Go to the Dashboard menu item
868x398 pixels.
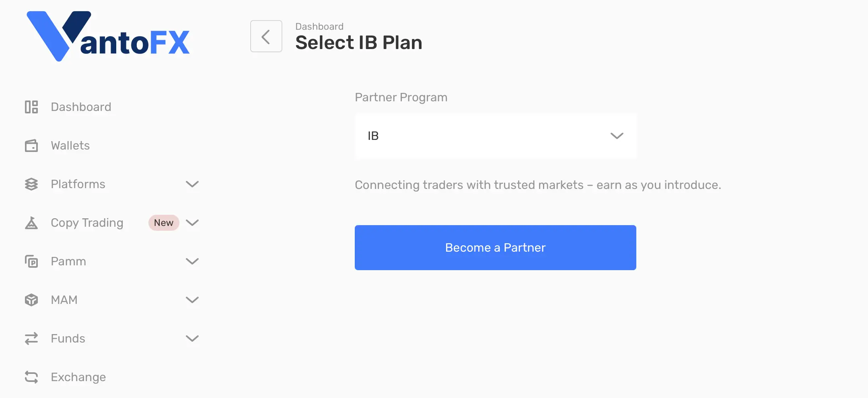[x=81, y=107]
